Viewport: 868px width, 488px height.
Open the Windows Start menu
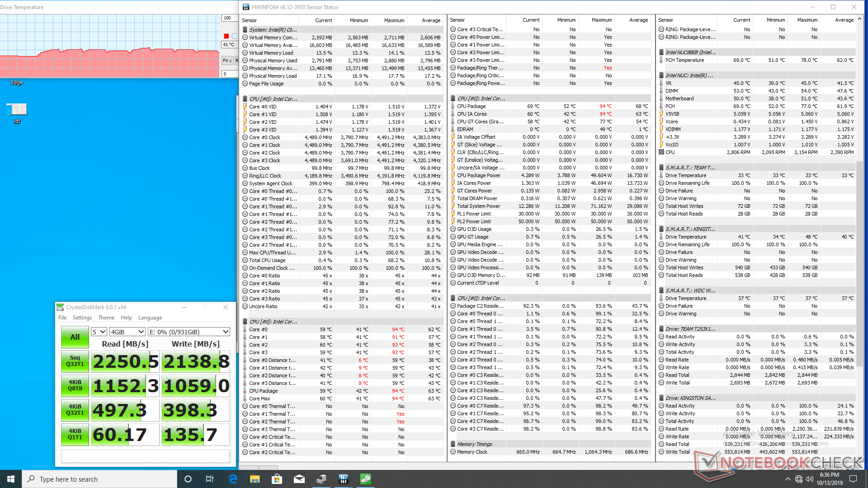pos(11,479)
